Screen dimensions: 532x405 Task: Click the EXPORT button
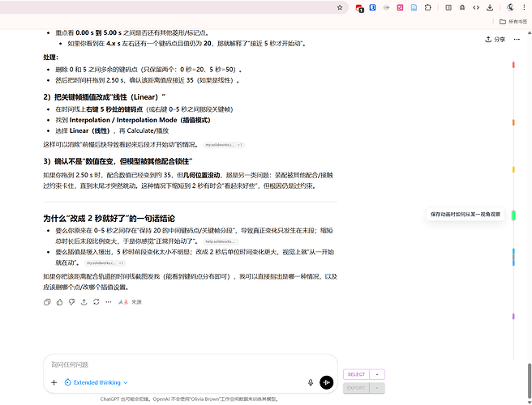(x=356, y=388)
